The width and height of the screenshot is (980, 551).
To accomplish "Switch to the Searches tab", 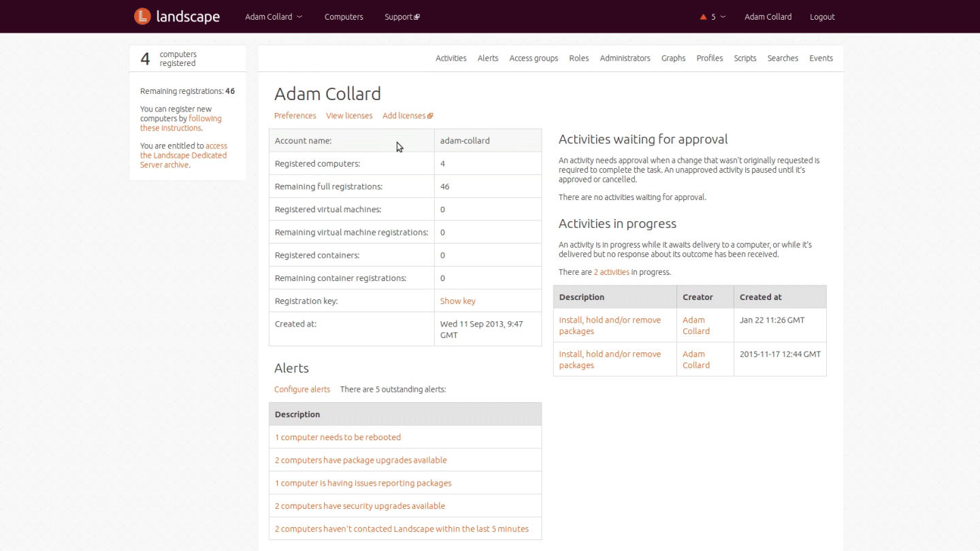I will click(783, 59).
